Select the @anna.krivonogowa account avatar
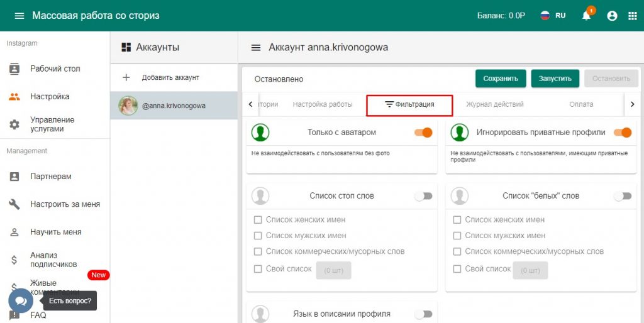Viewport: 644px width, 323px height. 128,106
